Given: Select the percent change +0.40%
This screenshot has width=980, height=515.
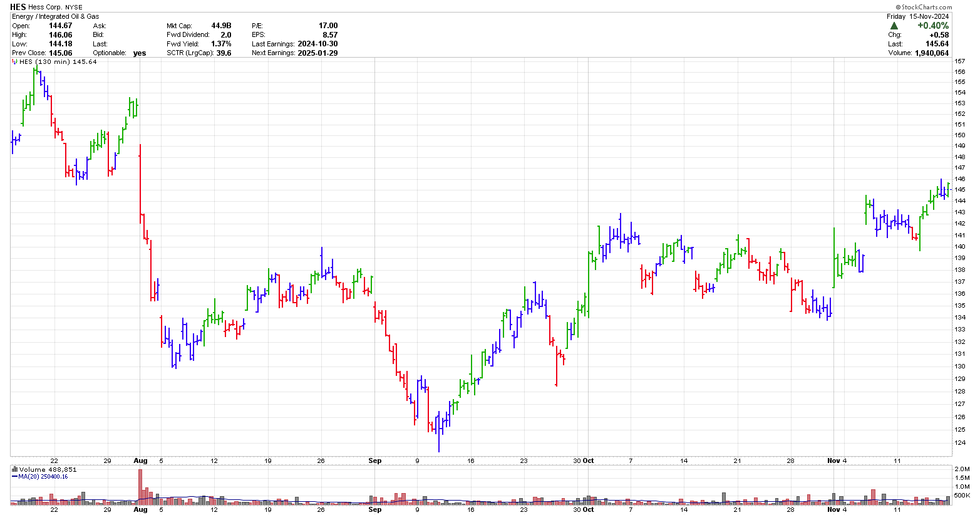Looking at the screenshot, I should point(933,26).
